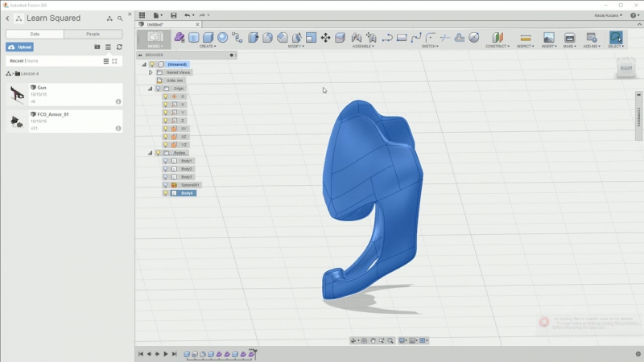Click the Upload button

tap(20, 47)
